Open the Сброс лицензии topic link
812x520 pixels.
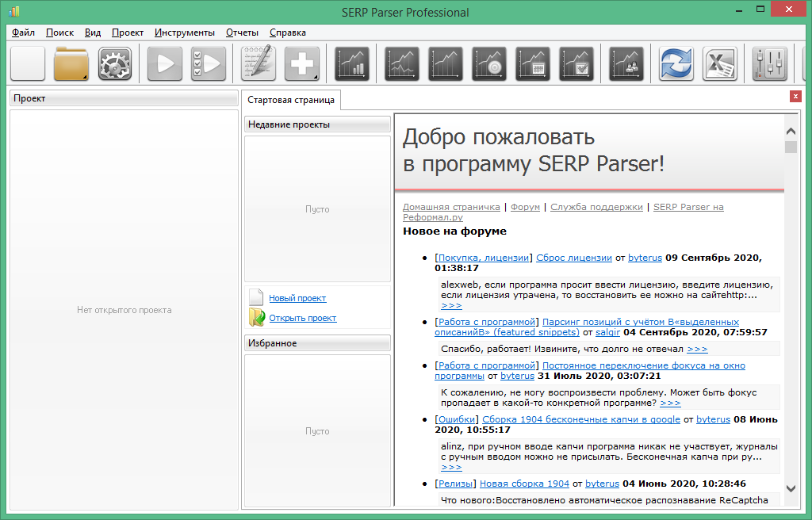pos(574,258)
